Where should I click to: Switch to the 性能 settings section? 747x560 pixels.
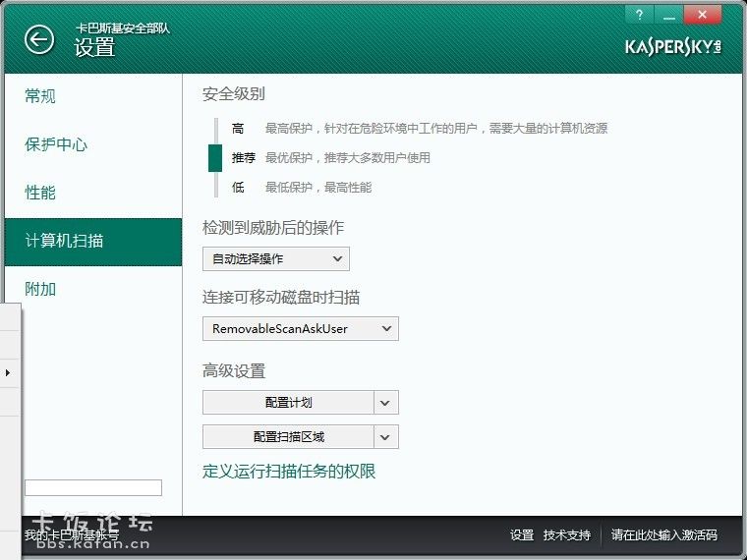tap(40, 193)
